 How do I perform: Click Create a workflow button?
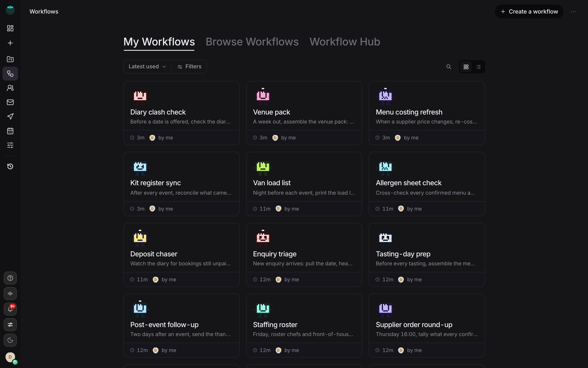529,12
